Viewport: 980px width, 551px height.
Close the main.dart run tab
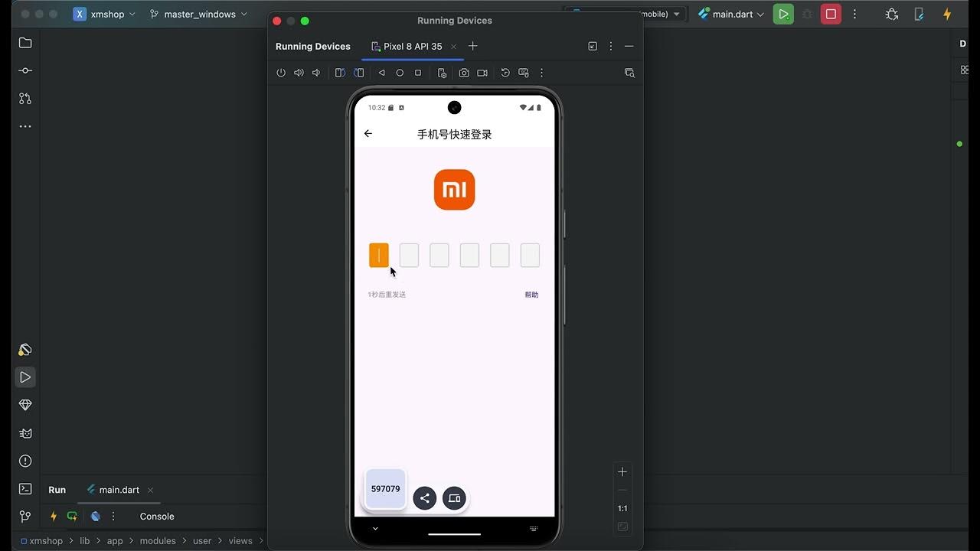(x=150, y=490)
